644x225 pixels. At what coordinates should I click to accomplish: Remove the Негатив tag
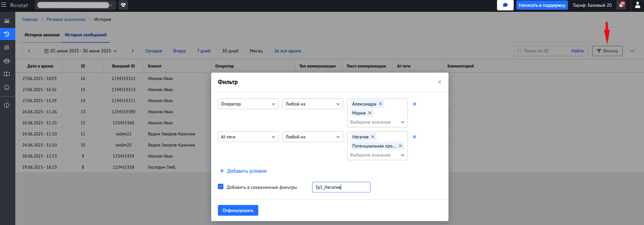373,137
